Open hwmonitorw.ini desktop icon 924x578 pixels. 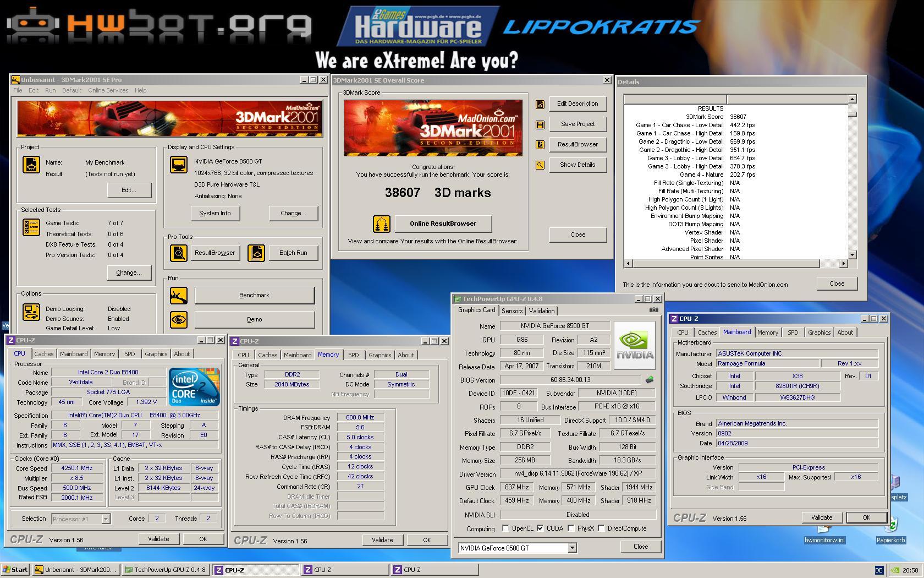824,534
